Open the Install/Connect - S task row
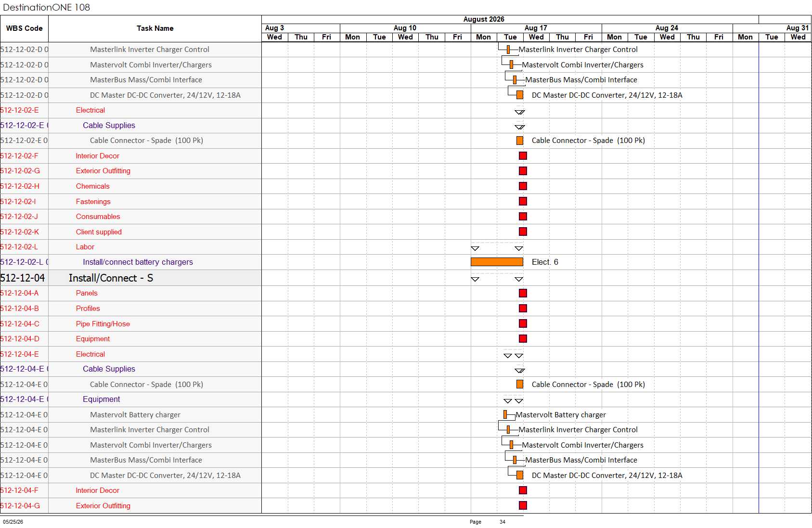Image resolution: width=812 pixels, height=528 pixels. 131,278
